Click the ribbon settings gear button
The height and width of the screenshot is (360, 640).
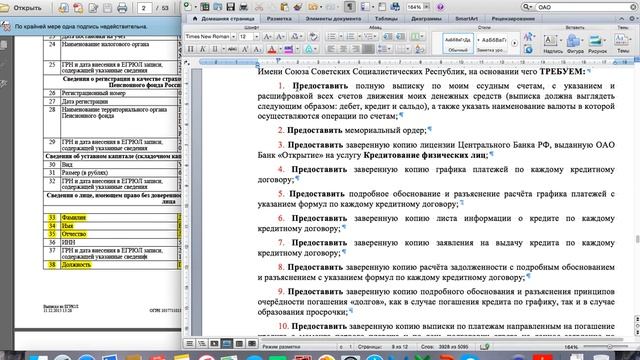coord(632,19)
